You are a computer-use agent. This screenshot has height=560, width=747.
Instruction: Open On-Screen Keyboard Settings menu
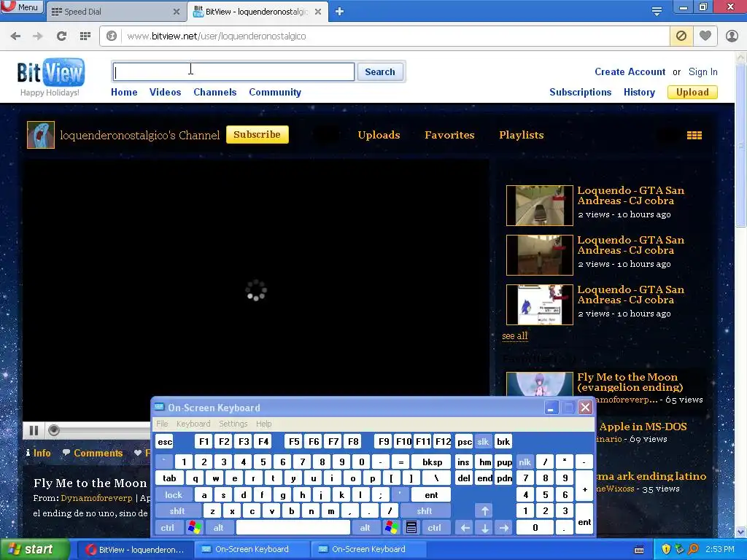(x=233, y=424)
